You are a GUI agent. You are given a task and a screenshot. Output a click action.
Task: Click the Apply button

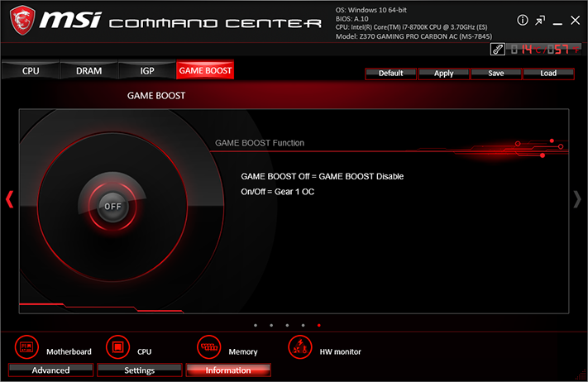(443, 74)
